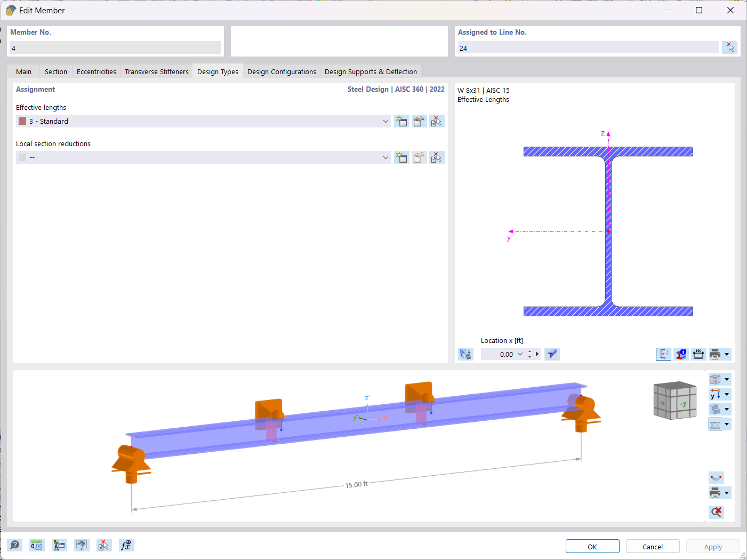Apply the member changes
Screen dimensions: 747x560
(713, 546)
